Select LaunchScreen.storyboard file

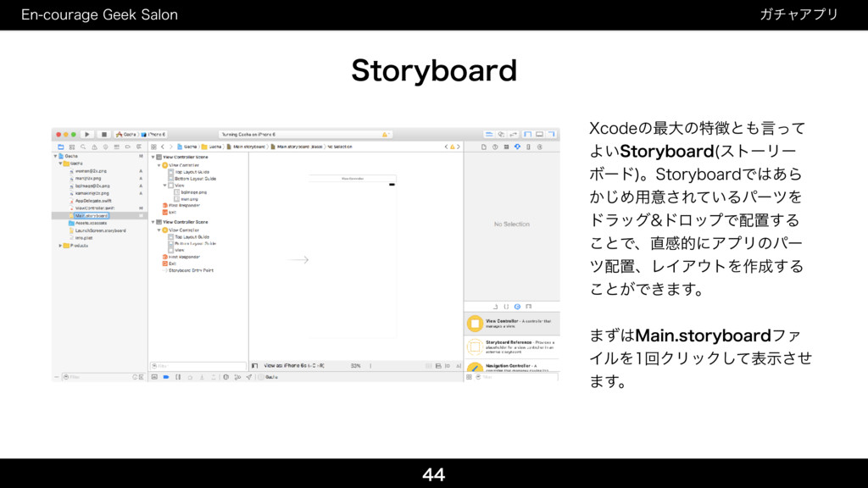pyautogui.click(x=100, y=230)
